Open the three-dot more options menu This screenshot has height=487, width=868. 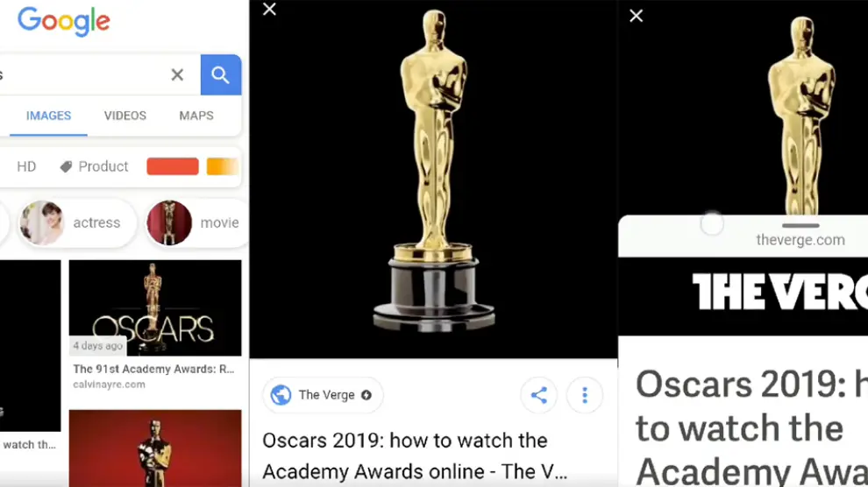pyautogui.click(x=585, y=395)
